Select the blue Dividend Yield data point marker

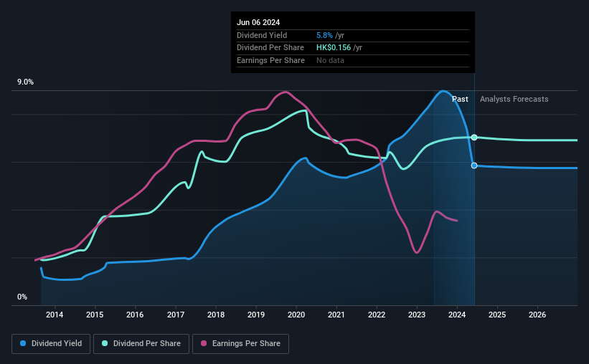[474, 166]
